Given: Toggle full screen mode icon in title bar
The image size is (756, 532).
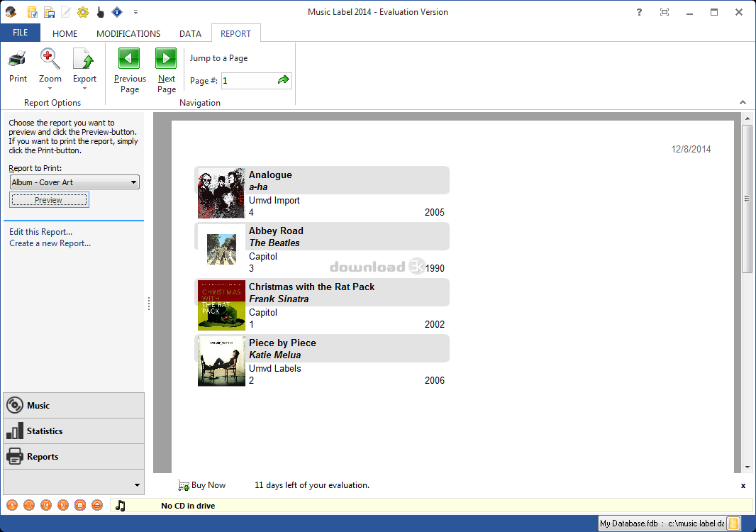Looking at the screenshot, I should tap(665, 12).
